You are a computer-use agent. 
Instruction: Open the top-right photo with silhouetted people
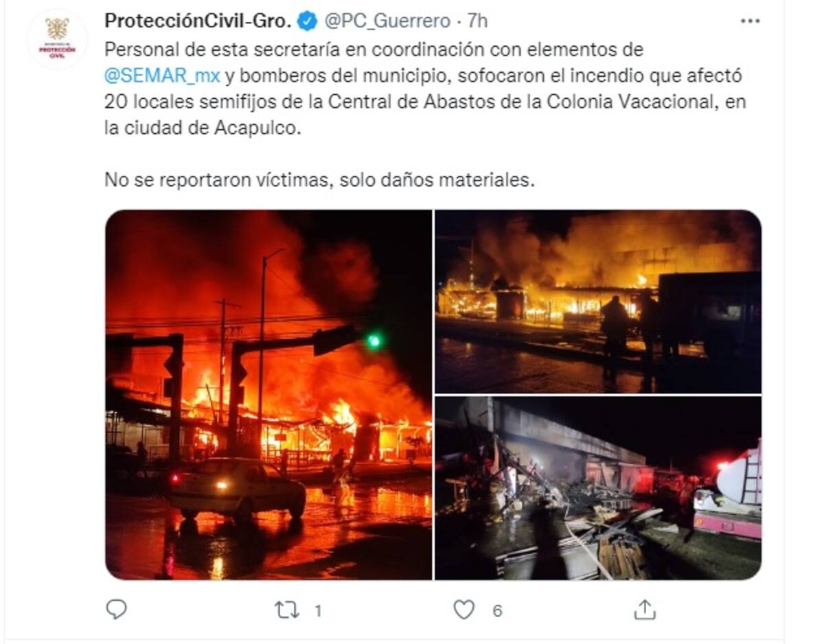[598, 301]
